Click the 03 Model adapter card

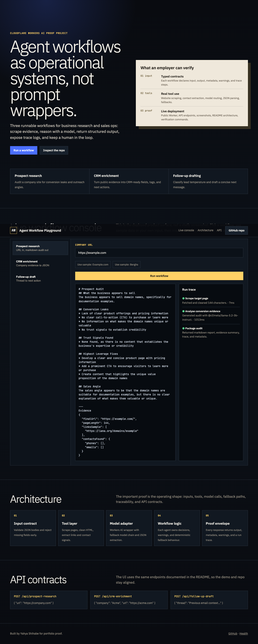pyautogui.click(x=129, y=528)
